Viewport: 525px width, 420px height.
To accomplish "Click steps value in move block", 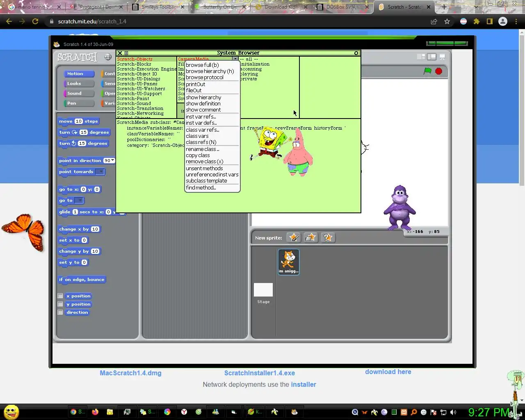I will (x=79, y=121).
